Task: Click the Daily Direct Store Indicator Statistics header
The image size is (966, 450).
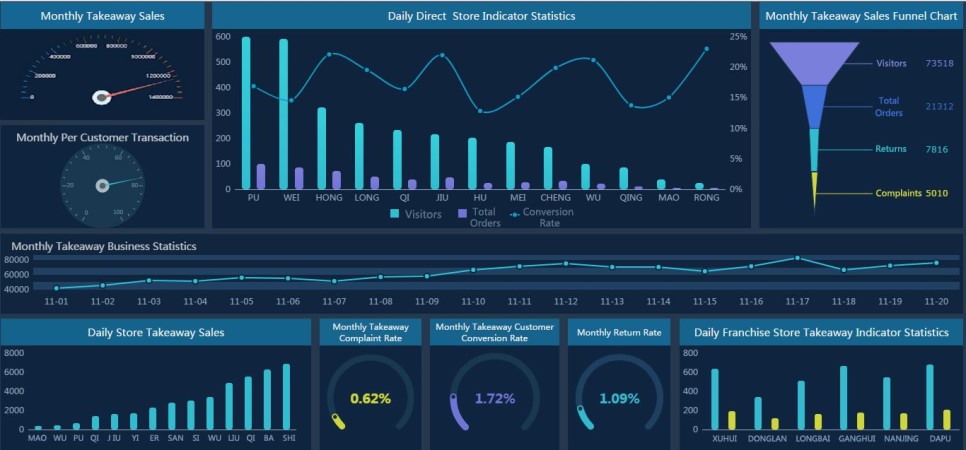Action: click(481, 16)
